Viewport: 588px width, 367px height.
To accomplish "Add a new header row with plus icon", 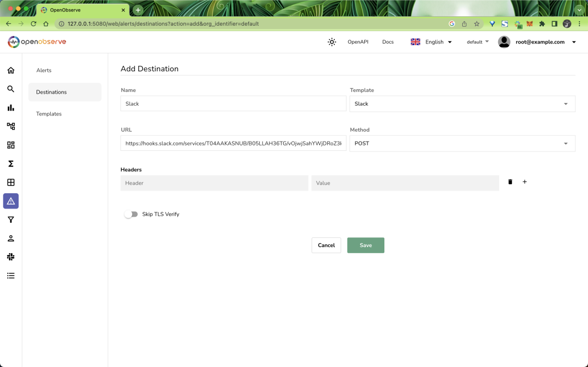I will (524, 181).
